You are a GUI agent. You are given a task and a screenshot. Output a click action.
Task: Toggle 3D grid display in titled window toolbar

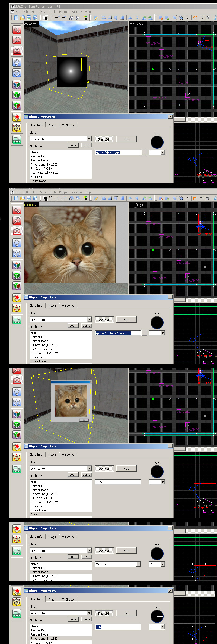point(51,18)
